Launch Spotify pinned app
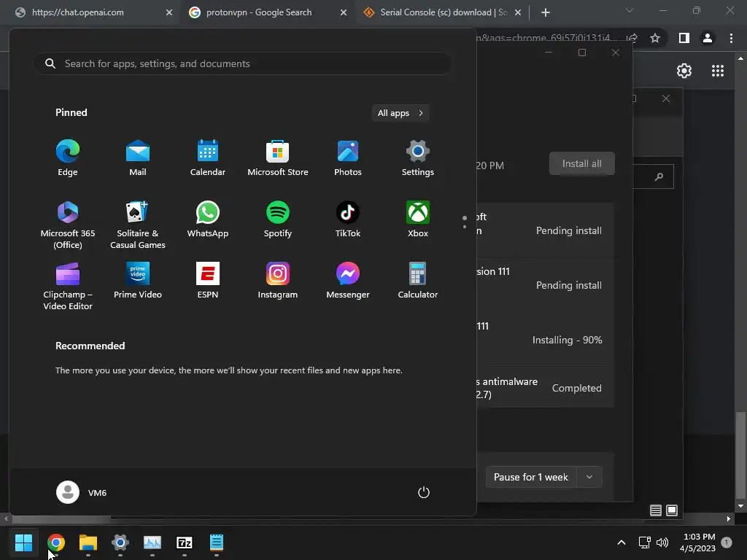747x560 pixels. pyautogui.click(x=278, y=220)
